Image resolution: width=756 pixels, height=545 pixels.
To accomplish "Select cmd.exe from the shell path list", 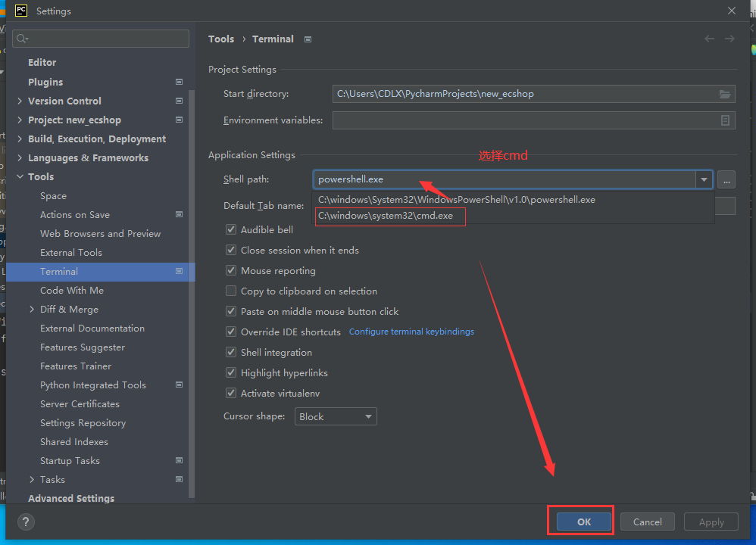I will pos(386,216).
